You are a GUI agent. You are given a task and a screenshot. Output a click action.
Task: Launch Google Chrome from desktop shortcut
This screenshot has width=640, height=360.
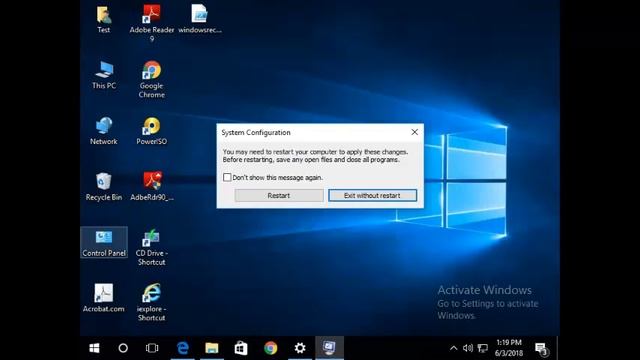pyautogui.click(x=151, y=80)
